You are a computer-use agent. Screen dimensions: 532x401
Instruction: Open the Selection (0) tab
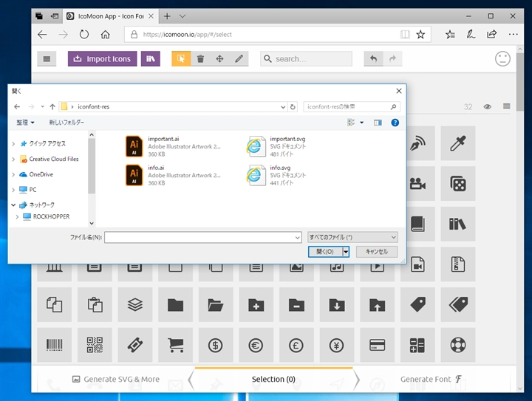point(273,379)
